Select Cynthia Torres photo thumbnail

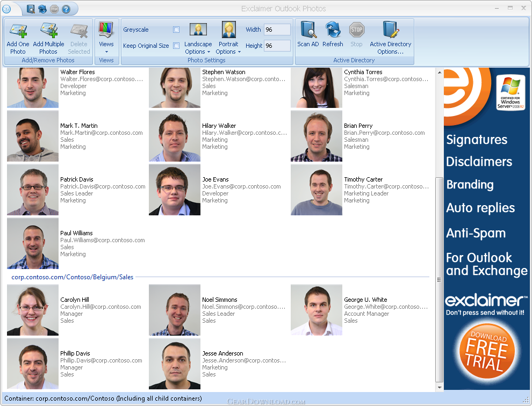coord(316,88)
